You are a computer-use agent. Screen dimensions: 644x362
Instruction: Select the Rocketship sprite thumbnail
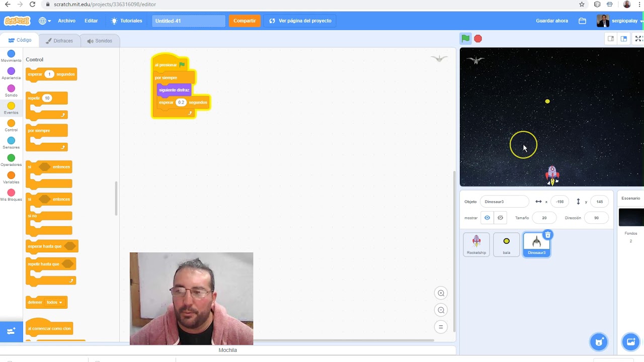pyautogui.click(x=476, y=244)
